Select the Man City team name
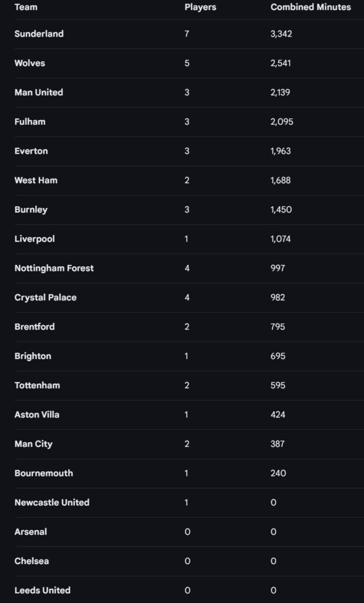The width and height of the screenshot is (364, 603). coord(33,444)
